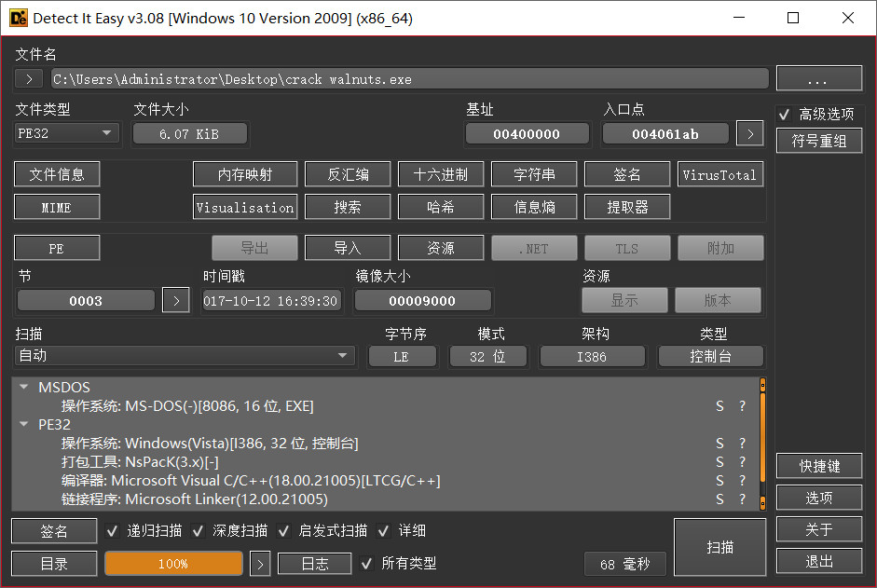Open the 日志 log button
Screen dimensions: 877x588
(x=315, y=564)
